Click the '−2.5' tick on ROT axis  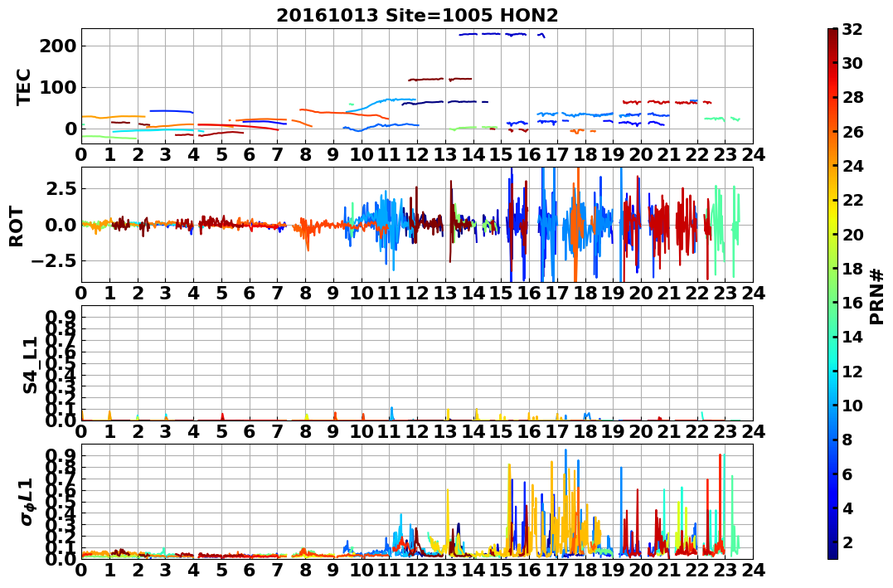(x=54, y=261)
